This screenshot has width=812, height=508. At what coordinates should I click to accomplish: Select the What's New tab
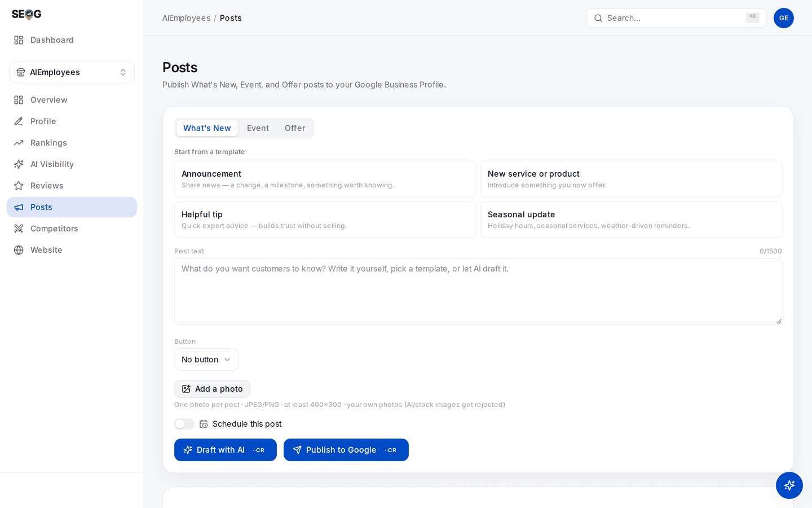click(207, 128)
